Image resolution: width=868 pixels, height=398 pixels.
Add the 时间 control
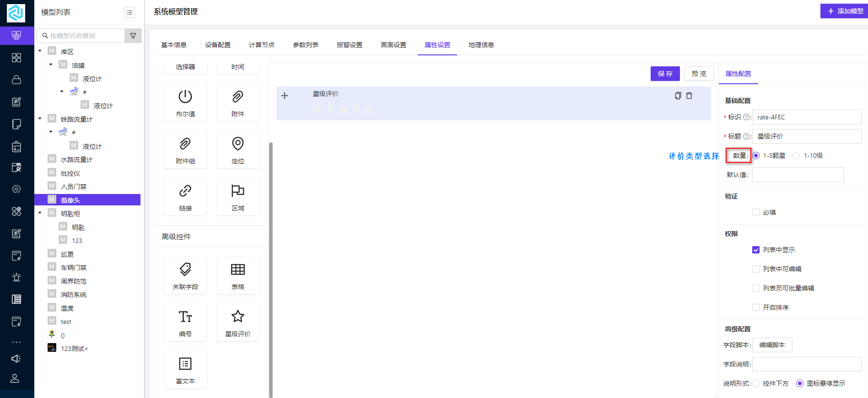point(238,68)
